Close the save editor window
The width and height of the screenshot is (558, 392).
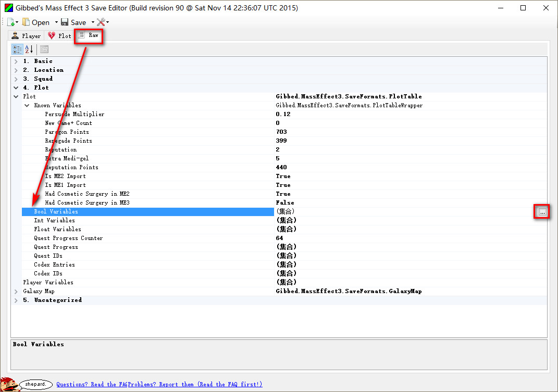(x=546, y=8)
